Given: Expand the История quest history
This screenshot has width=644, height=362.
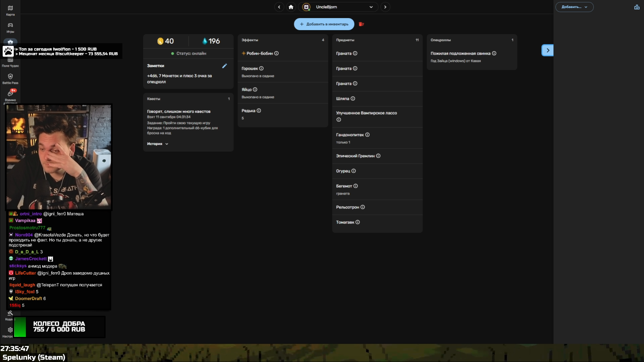Looking at the screenshot, I should coord(158,144).
